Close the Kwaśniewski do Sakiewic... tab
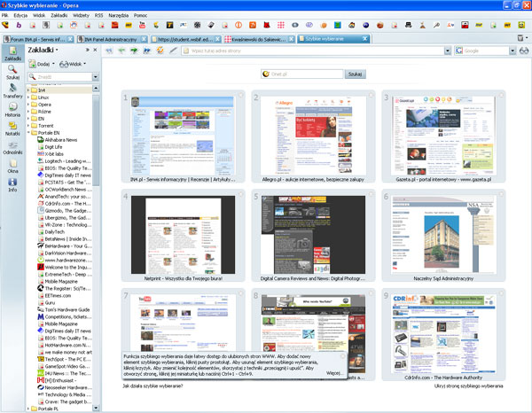532x413 pixels. [291, 39]
